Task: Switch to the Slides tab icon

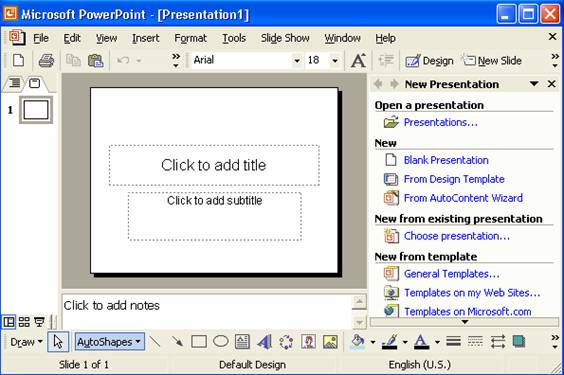Action: [x=35, y=83]
